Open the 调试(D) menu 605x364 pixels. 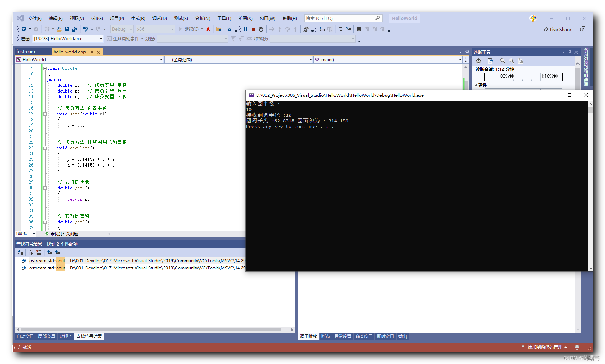pos(160,19)
